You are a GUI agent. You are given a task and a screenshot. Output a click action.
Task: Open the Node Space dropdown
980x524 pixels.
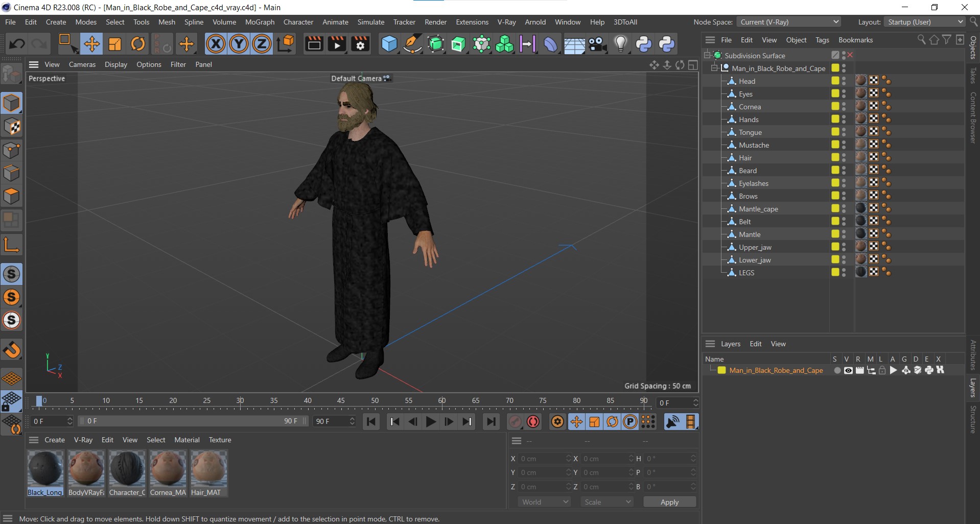pyautogui.click(x=788, y=22)
